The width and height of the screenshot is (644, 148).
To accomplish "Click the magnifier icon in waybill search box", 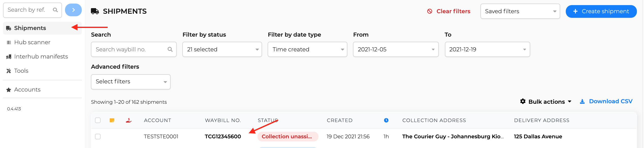I will [x=170, y=49].
